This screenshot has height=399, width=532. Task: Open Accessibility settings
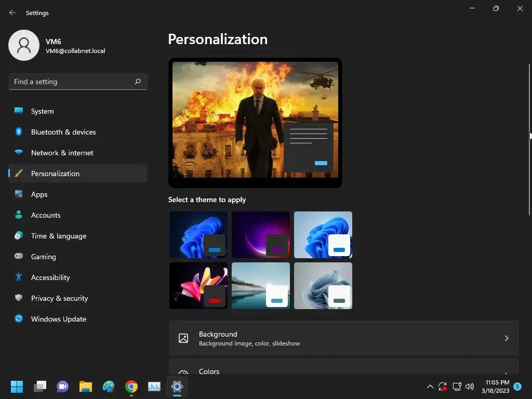click(78, 277)
